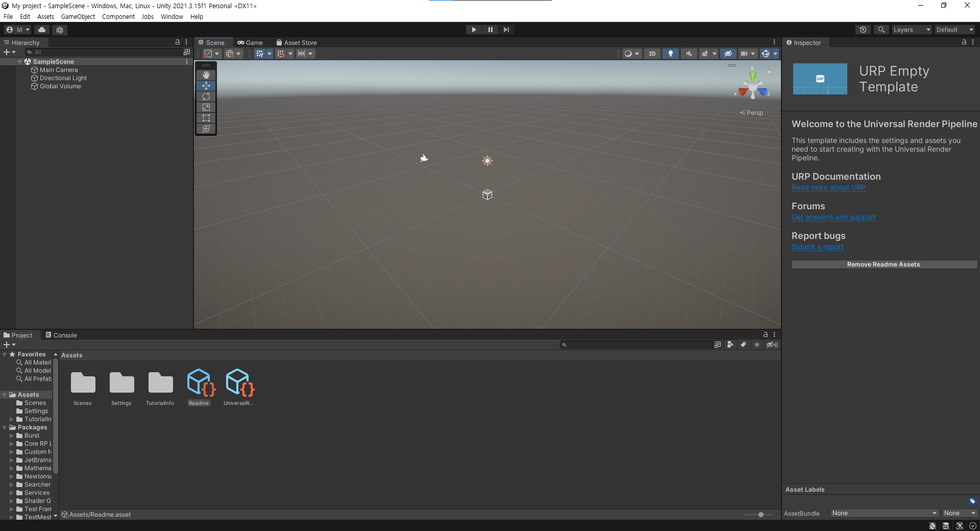Viewport: 980px width, 531px height.
Task: Open the Undo History button
Action: pos(863,30)
